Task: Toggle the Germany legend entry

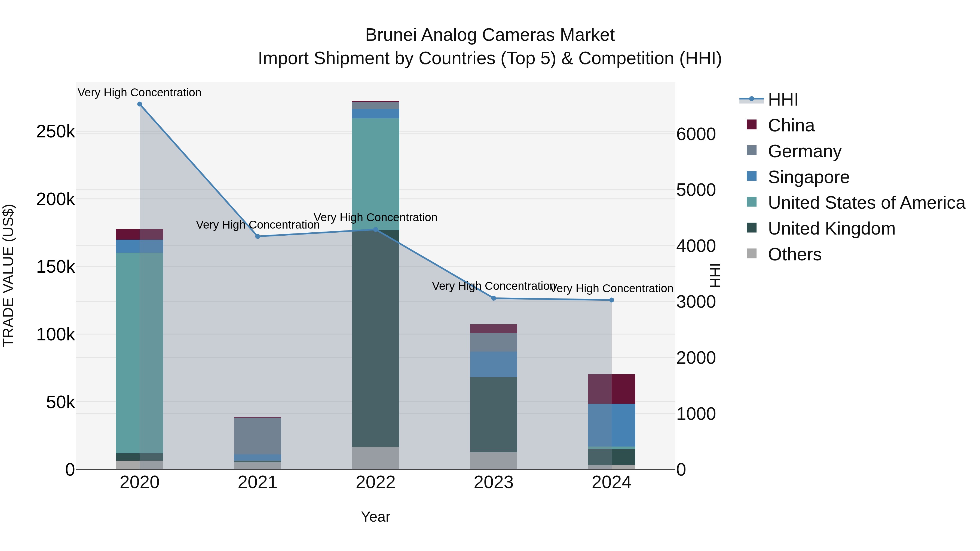Action: tap(794, 151)
